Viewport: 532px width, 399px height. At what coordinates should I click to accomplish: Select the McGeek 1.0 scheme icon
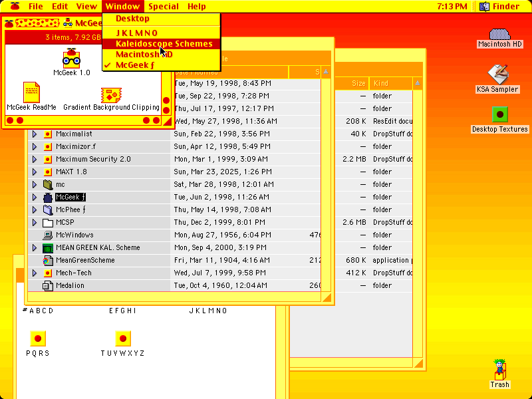point(71,58)
